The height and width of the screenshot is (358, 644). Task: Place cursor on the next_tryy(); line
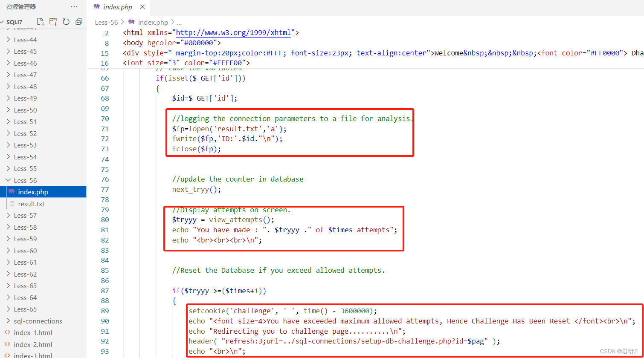[197, 189]
